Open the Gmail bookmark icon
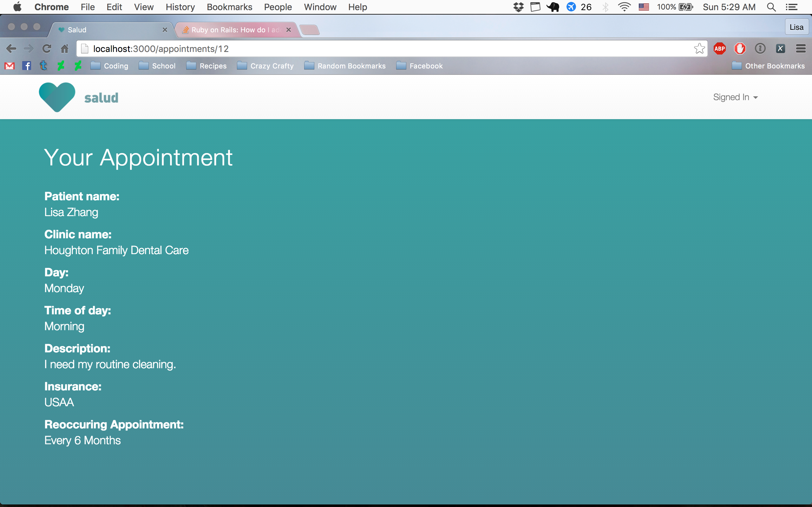 (x=10, y=66)
